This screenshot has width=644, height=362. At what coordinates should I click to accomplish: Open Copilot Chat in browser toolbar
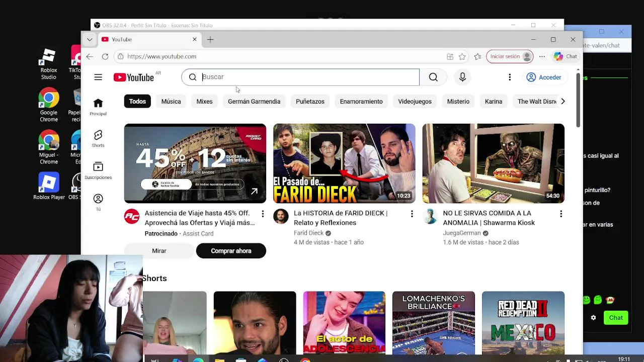coord(566,56)
